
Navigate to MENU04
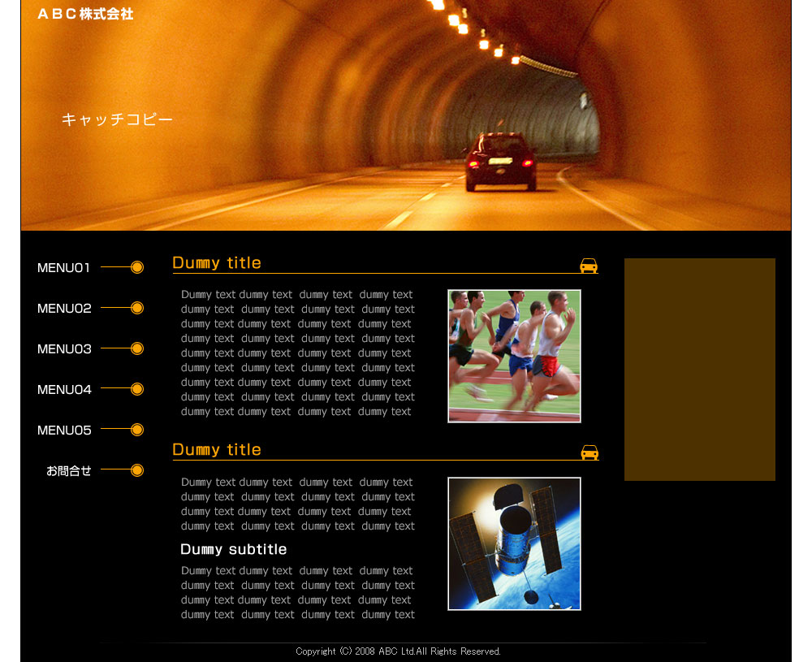(x=64, y=390)
